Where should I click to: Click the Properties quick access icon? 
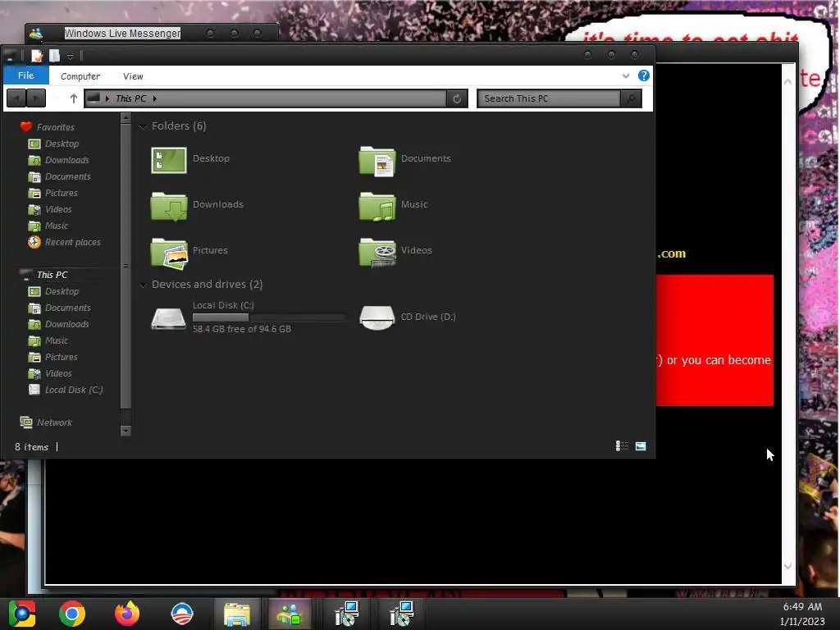click(x=36, y=55)
